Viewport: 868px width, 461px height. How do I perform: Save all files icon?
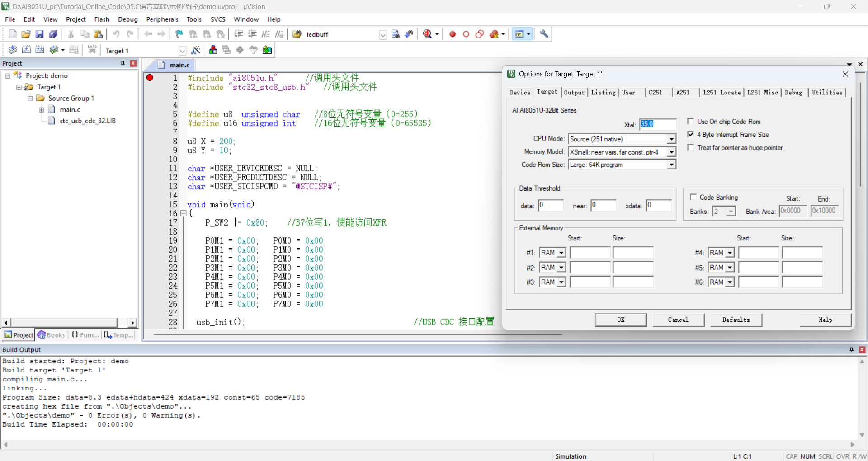coord(53,34)
